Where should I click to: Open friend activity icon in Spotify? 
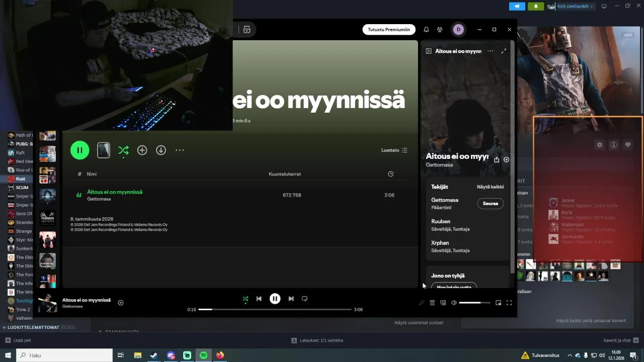pyautogui.click(x=440, y=30)
